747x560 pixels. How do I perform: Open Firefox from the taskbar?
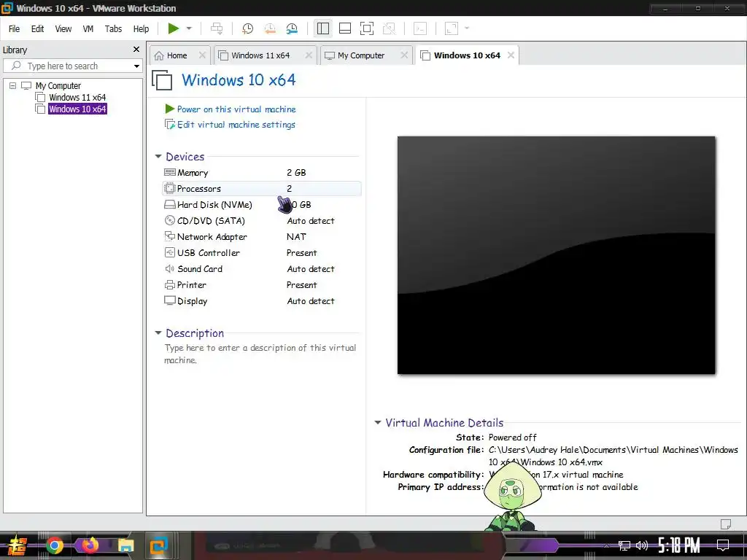pos(90,545)
